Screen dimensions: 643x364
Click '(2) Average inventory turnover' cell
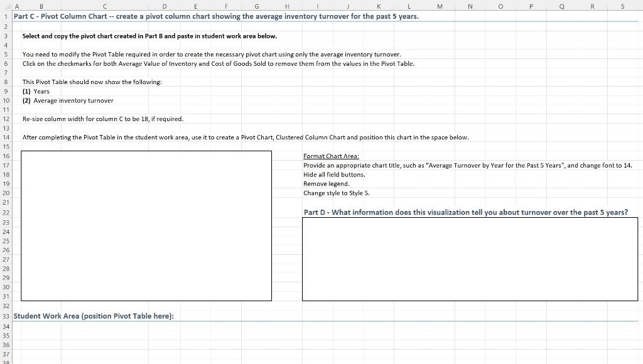[68, 100]
